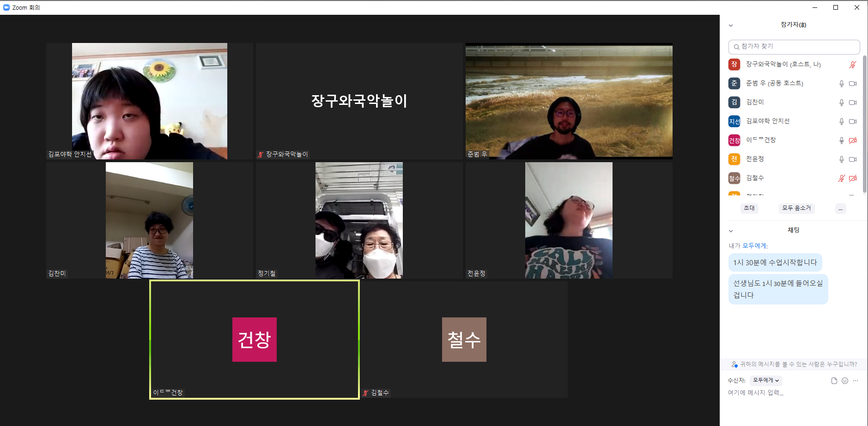Image resolution: width=868 pixels, height=426 pixels.
Task: Click the camera icon for 김포야학 안지선
Action: (853, 122)
